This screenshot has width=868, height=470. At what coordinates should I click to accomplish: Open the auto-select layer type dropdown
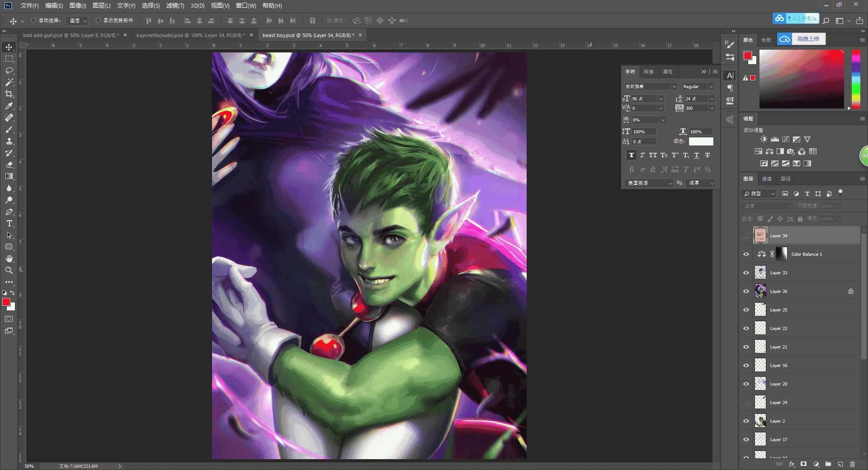point(77,21)
